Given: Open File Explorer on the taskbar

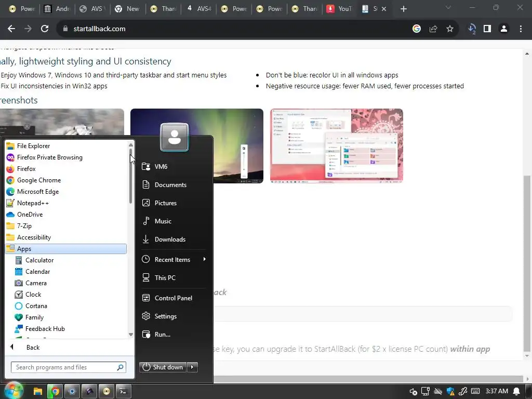Looking at the screenshot, I should coord(37,392).
